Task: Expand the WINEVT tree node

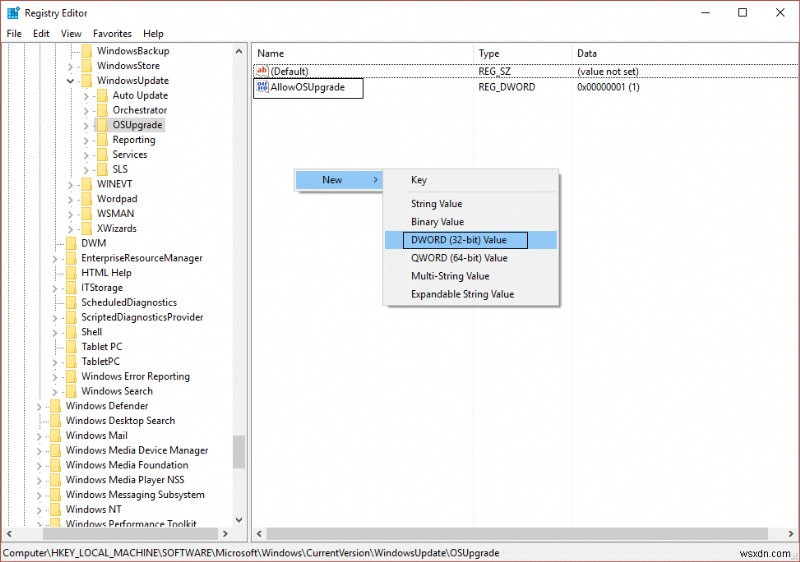Action: click(70, 185)
